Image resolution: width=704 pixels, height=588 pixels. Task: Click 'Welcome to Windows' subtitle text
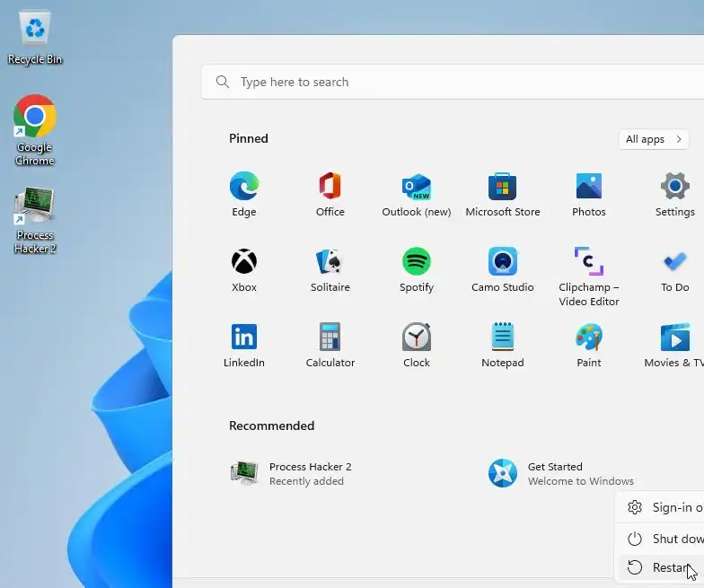[x=581, y=481]
